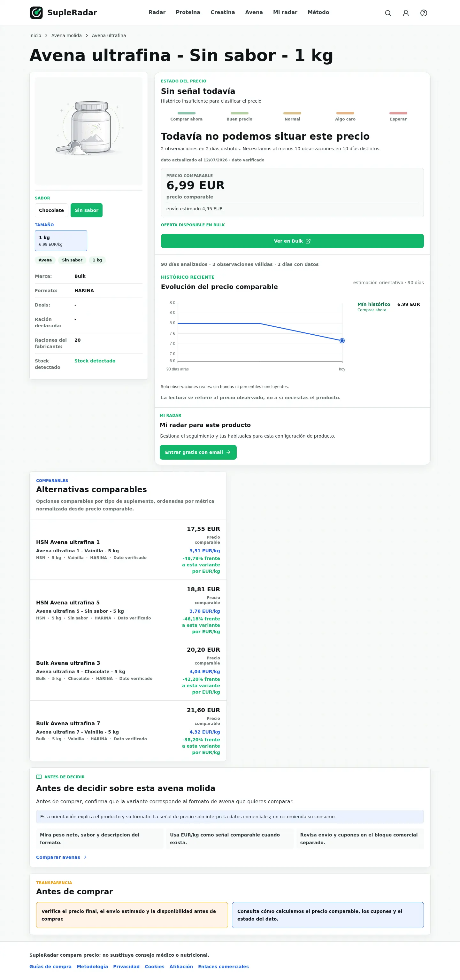
Task: Click the Sin sabor tag chip
Action: [x=72, y=260]
